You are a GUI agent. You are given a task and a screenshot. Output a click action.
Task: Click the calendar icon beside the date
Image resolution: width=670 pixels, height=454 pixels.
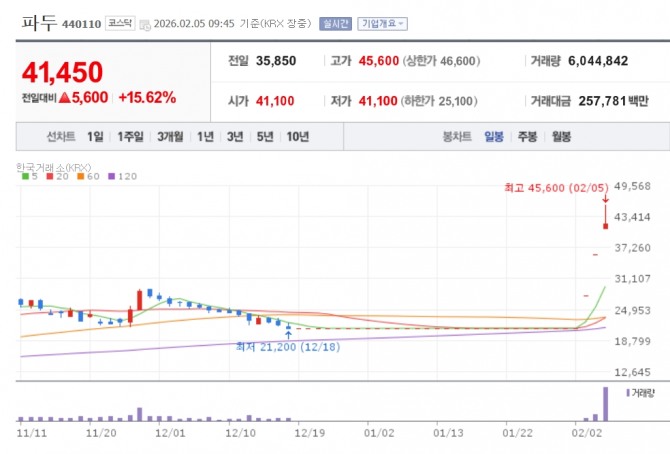coord(145,25)
